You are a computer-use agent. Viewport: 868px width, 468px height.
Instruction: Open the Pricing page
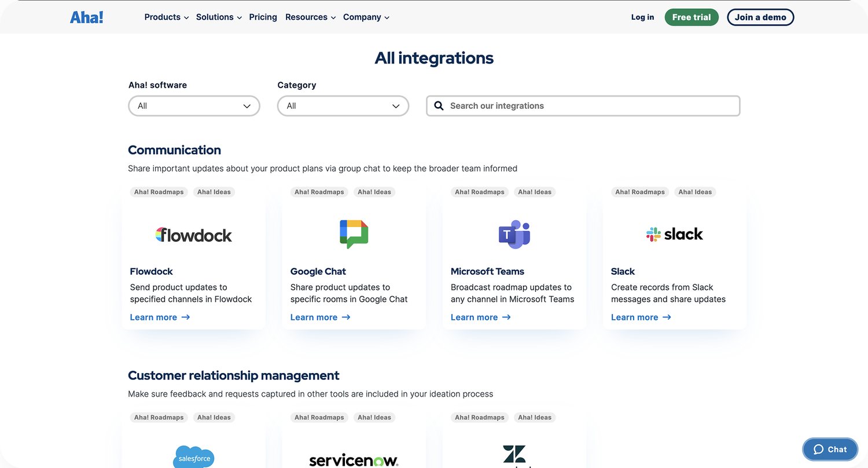263,17
